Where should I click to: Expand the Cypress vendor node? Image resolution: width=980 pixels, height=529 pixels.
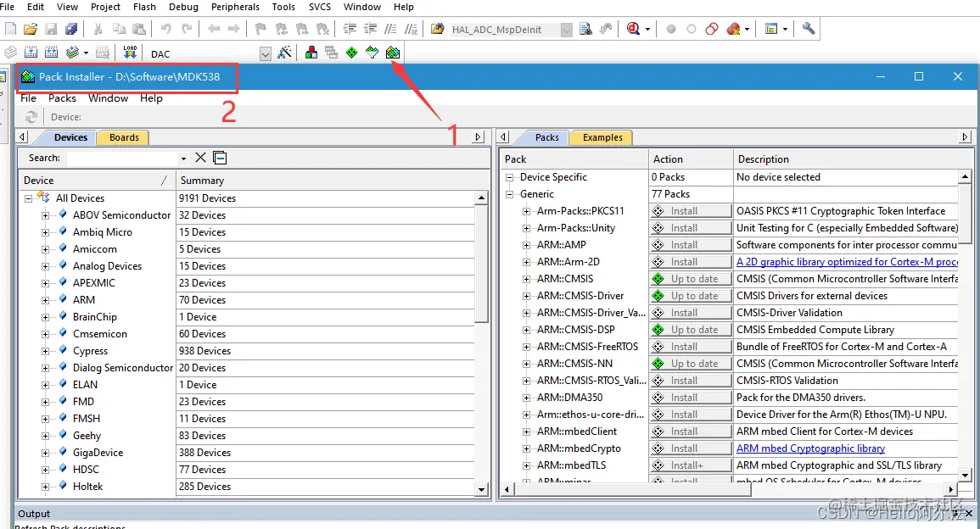45,351
